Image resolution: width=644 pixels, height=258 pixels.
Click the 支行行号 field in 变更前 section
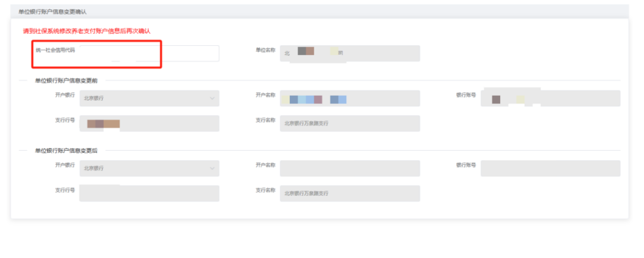[149, 123]
